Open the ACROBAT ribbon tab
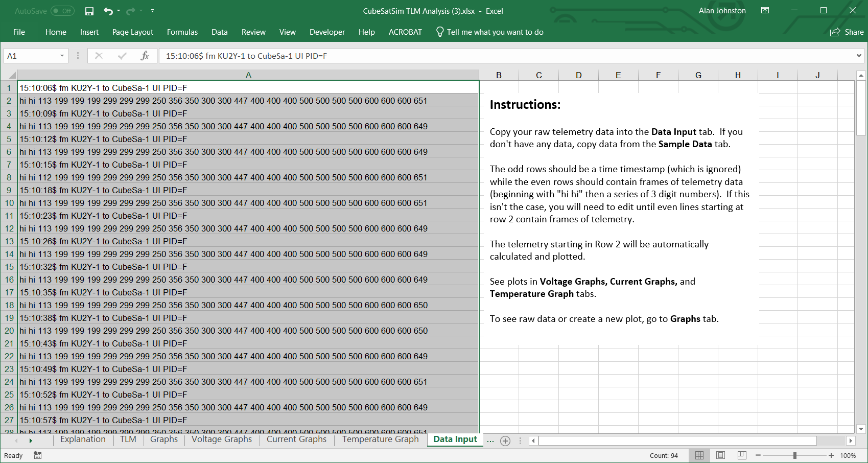This screenshot has height=463, width=868. coord(405,32)
